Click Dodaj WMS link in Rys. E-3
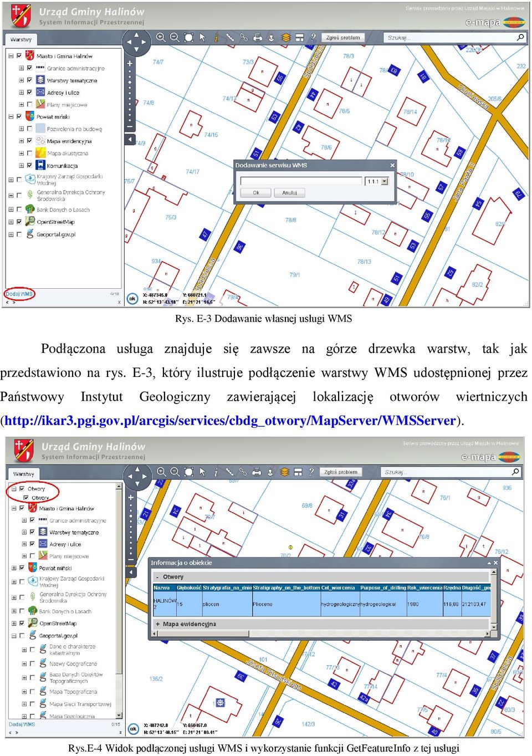Screen dimensions: 532x756 [19, 294]
